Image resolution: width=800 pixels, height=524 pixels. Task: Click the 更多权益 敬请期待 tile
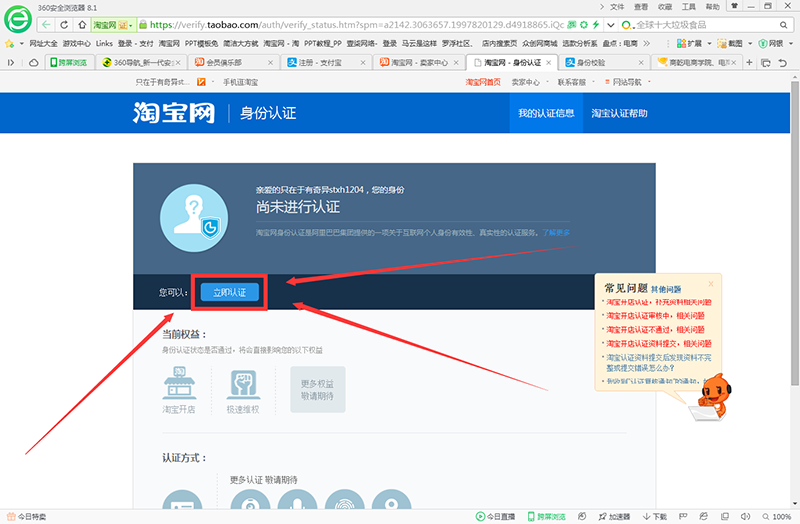point(317,390)
